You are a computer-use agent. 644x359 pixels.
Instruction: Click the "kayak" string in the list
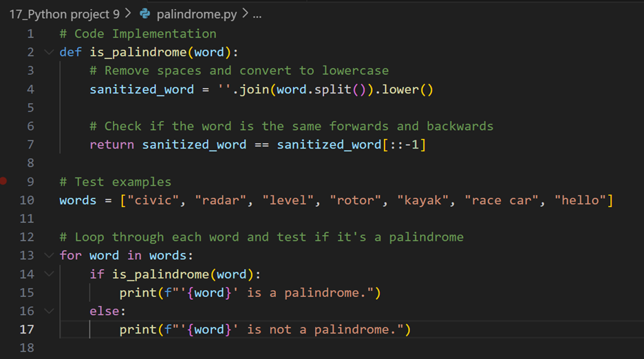coord(423,200)
